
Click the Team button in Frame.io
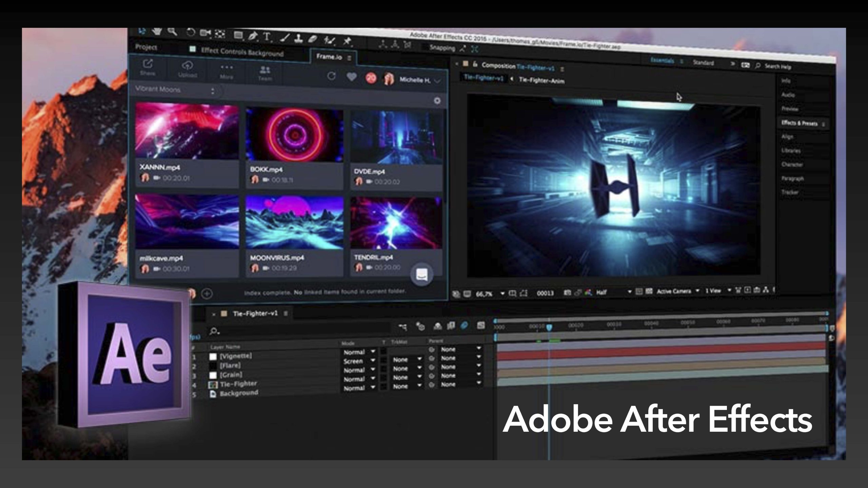click(265, 74)
